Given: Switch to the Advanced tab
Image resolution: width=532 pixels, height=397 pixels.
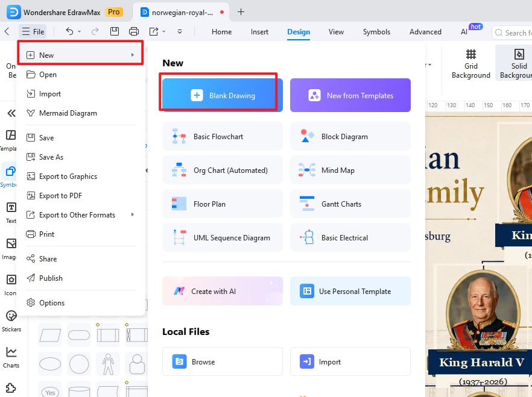Looking at the screenshot, I should tap(425, 31).
